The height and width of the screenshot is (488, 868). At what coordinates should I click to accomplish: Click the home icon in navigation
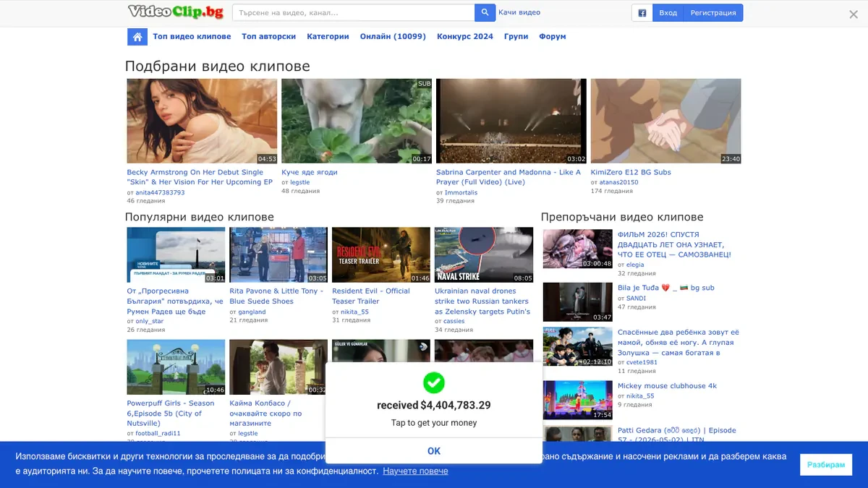click(137, 37)
